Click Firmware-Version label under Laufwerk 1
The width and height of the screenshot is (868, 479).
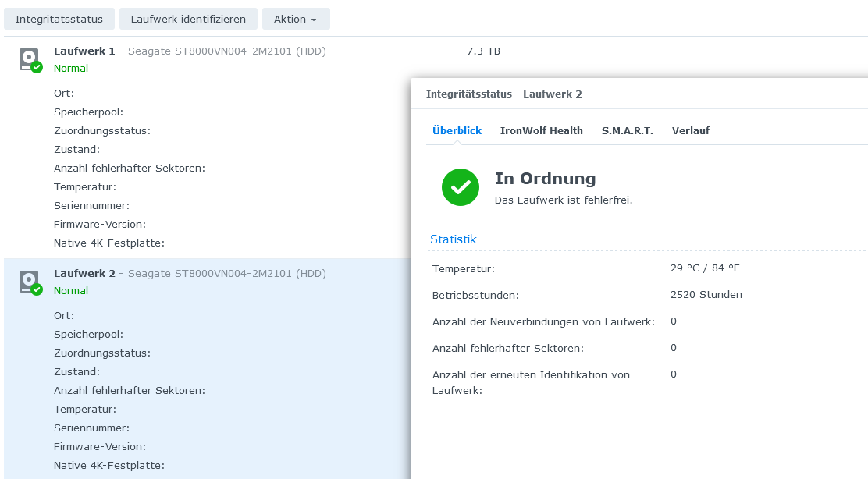100,225
